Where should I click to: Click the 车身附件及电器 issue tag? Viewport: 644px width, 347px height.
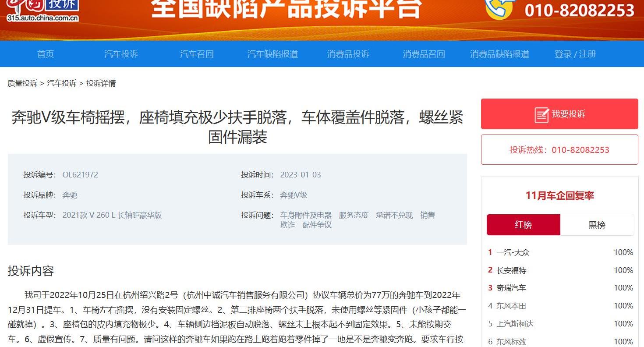[306, 215]
